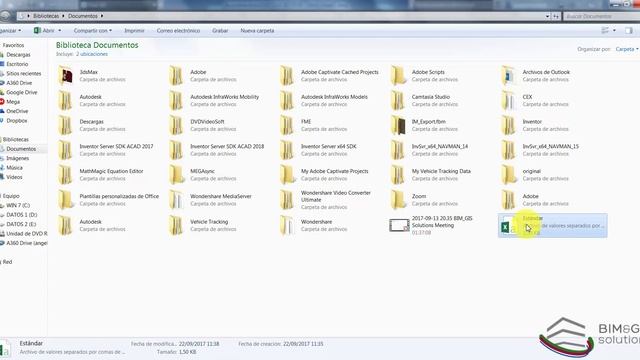
Task: Expand the Compartir con menu
Action: (93, 31)
